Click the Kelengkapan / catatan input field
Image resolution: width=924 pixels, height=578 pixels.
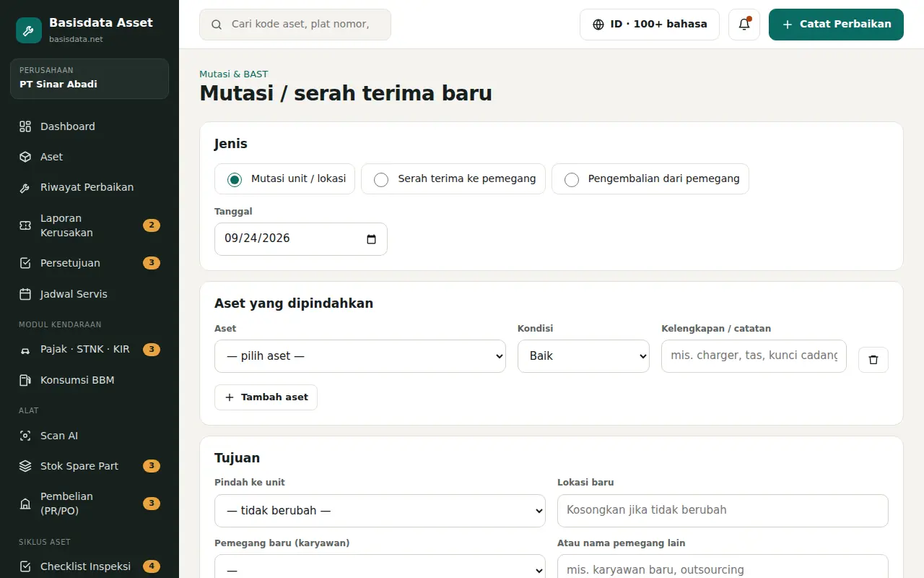pyautogui.click(x=754, y=356)
